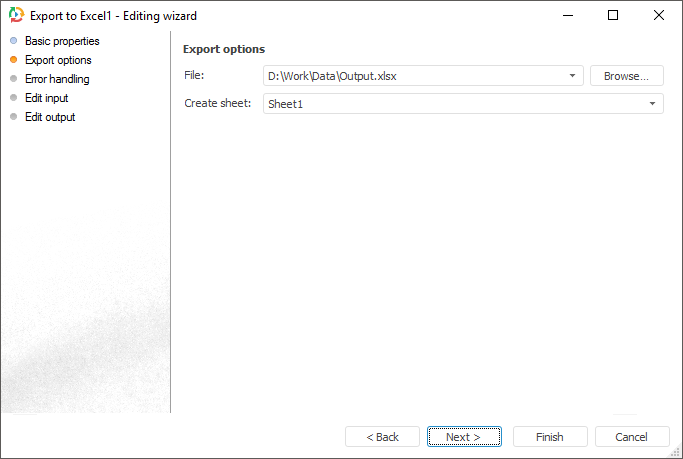Click the Edit input step bullet

click(13, 98)
